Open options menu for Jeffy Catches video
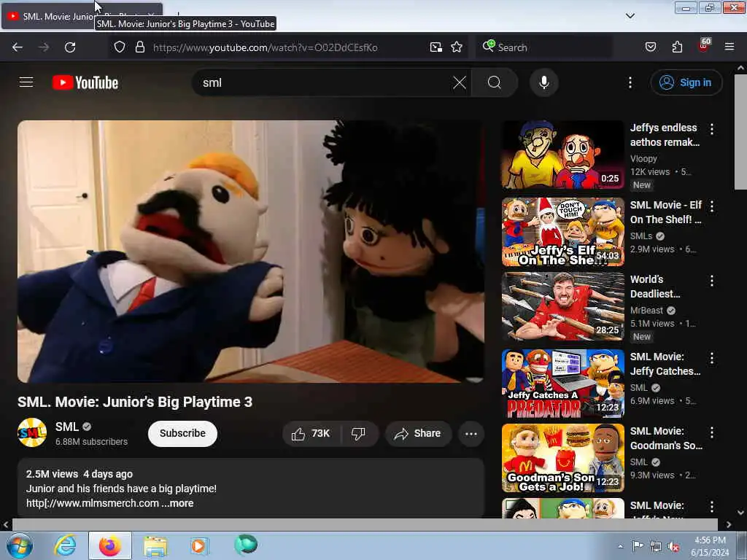 pos(712,358)
